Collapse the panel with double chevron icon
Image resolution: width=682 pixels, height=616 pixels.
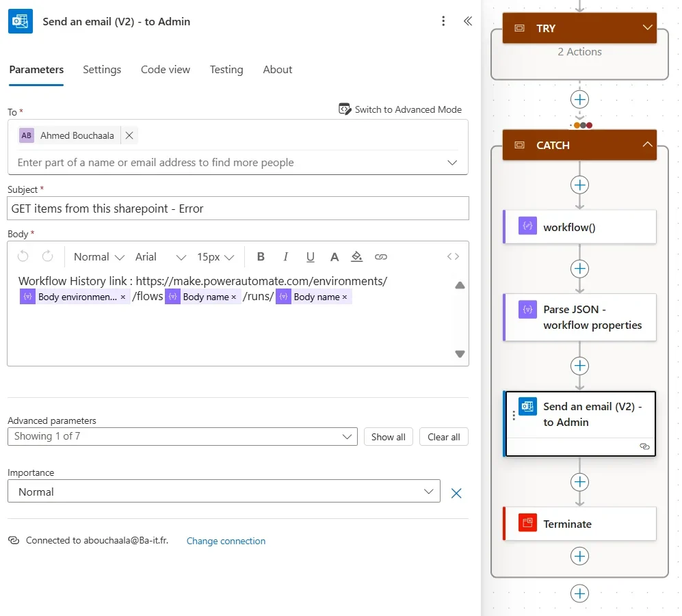coord(468,21)
